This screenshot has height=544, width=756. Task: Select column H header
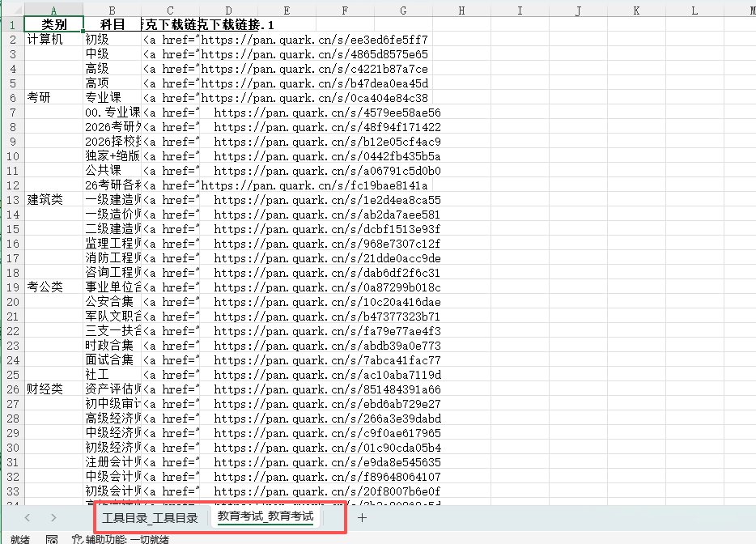click(461, 11)
